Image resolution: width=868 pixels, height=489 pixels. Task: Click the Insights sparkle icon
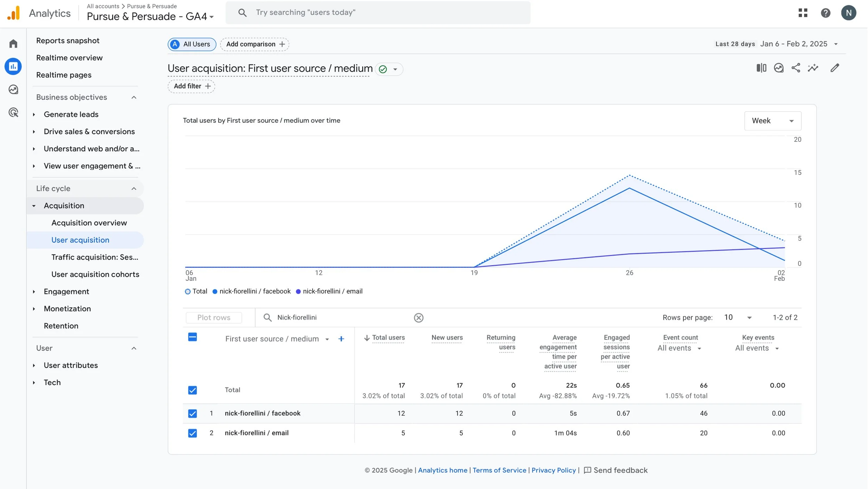click(x=813, y=68)
